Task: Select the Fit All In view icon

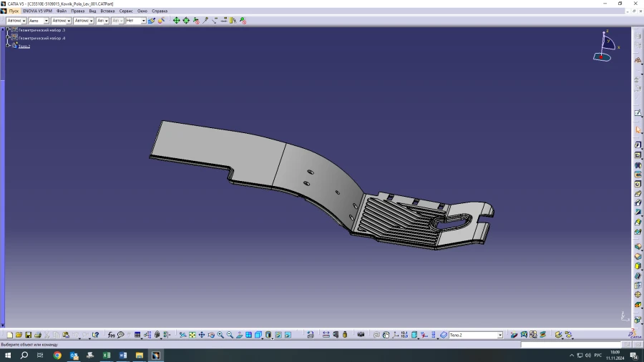Action: click(192, 335)
